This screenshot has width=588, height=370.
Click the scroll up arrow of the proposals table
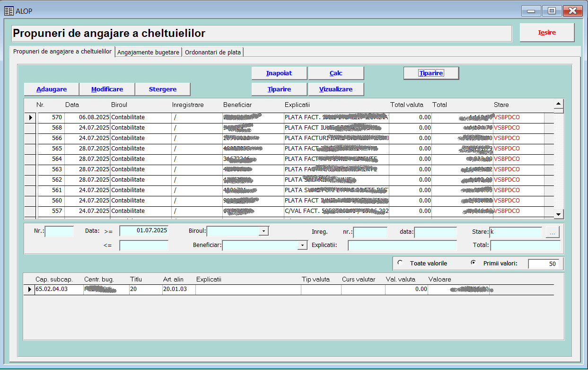[559, 104]
